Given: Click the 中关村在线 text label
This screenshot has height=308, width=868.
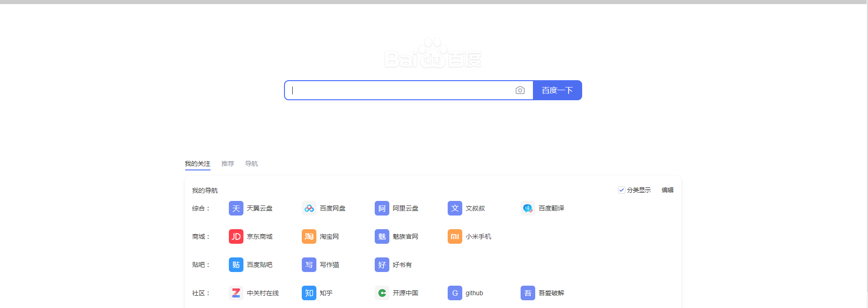Looking at the screenshot, I should pyautogui.click(x=263, y=293).
